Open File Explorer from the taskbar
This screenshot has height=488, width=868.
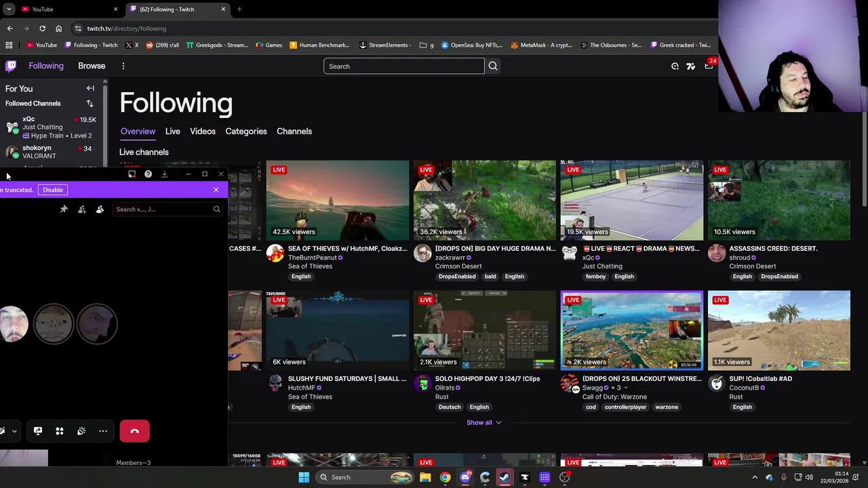pyautogui.click(x=425, y=477)
